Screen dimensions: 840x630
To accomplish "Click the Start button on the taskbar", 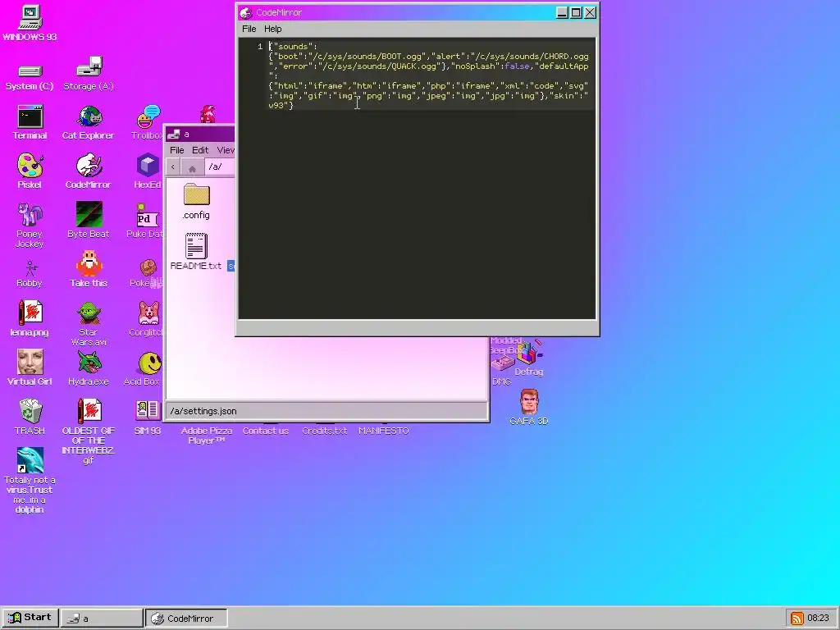I will coord(30,618).
